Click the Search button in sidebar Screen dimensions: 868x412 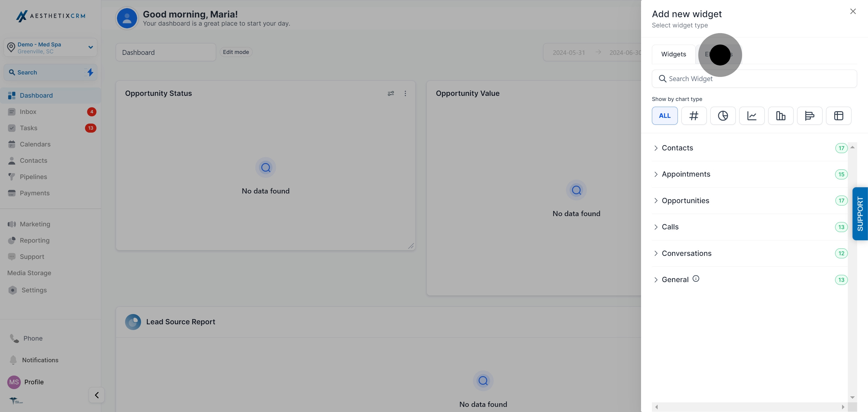[x=51, y=72]
